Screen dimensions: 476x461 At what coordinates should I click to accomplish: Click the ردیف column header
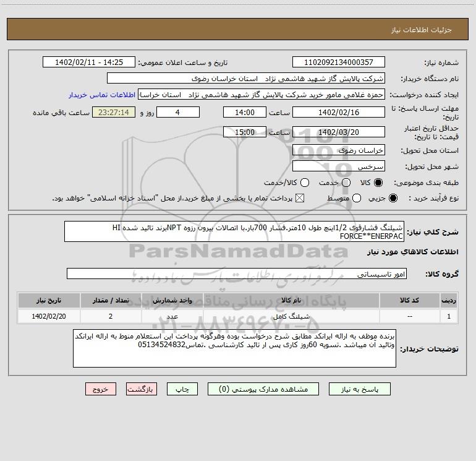click(x=449, y=301)
